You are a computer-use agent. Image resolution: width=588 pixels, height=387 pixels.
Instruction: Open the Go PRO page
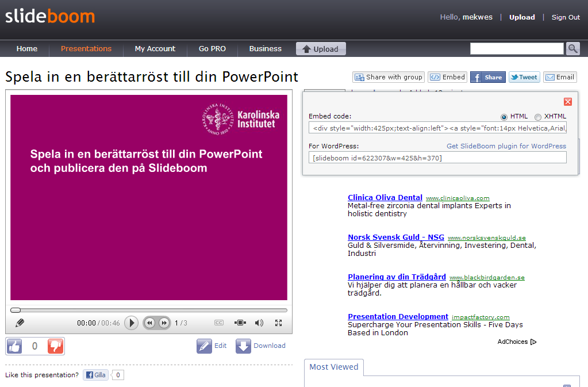(x=212, y=49)
